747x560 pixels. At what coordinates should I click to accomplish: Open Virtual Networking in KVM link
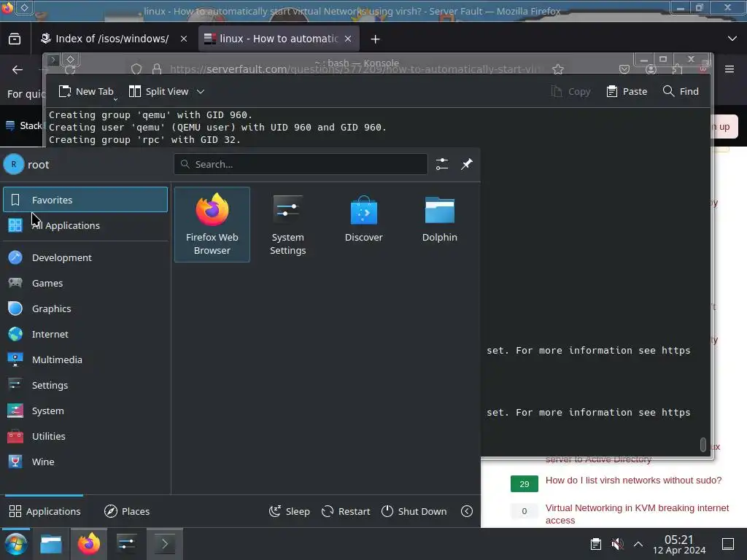coord(637,514)
